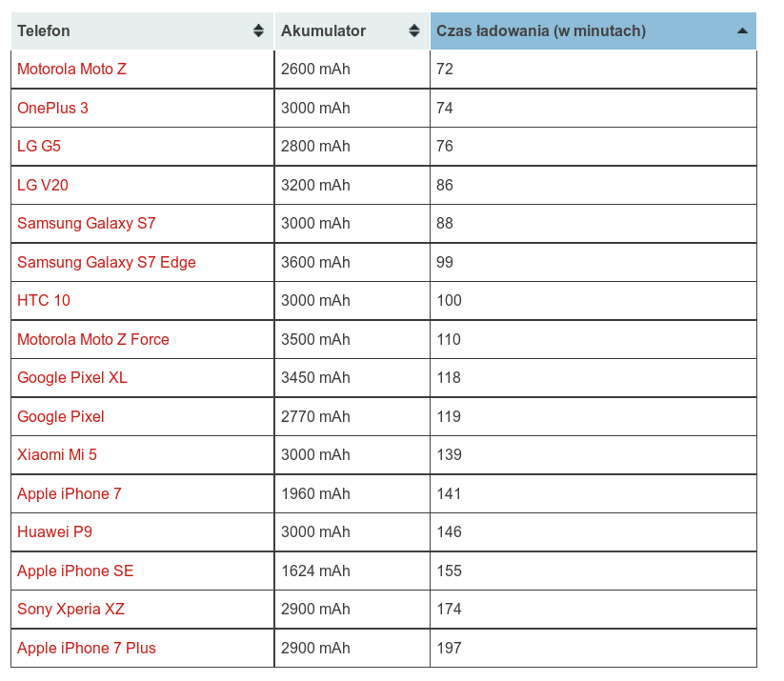
Task: Open the Samsung Galaxy S7 Edge link
Action: [x=107, y=262]
